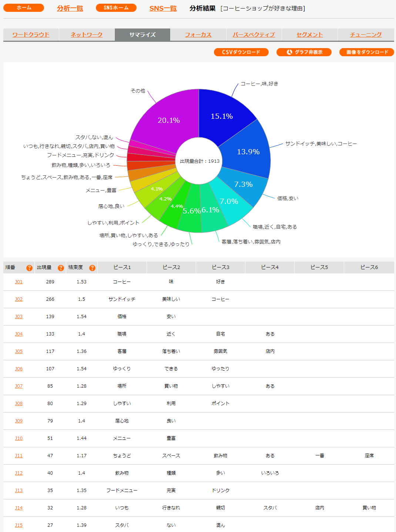Go to ホーム button

pyautogui.click(x=24, y=8)
